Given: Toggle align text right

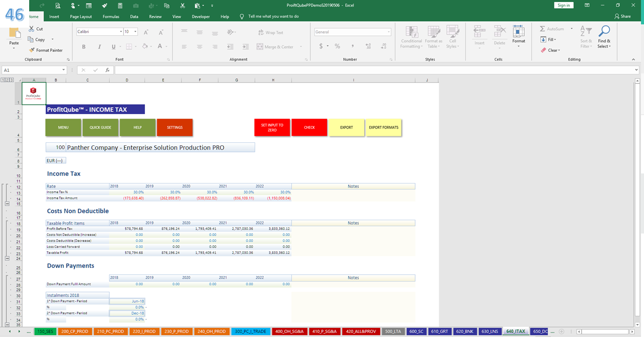Looking at the screenshot, I should click(215, 47).
